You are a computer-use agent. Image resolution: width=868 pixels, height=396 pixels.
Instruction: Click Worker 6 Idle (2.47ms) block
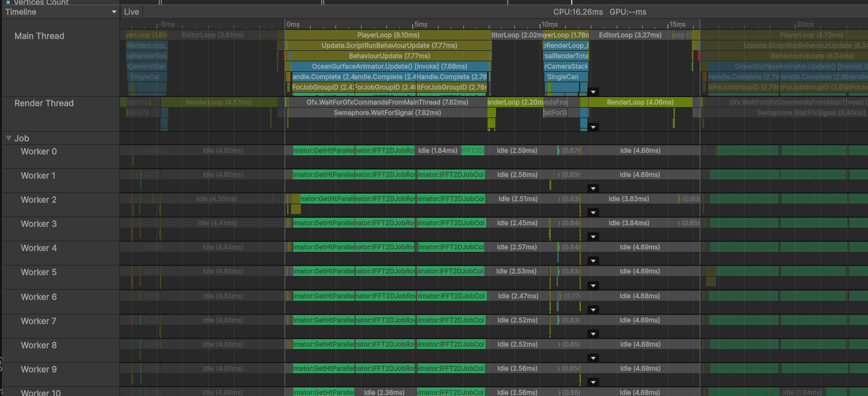517,296
